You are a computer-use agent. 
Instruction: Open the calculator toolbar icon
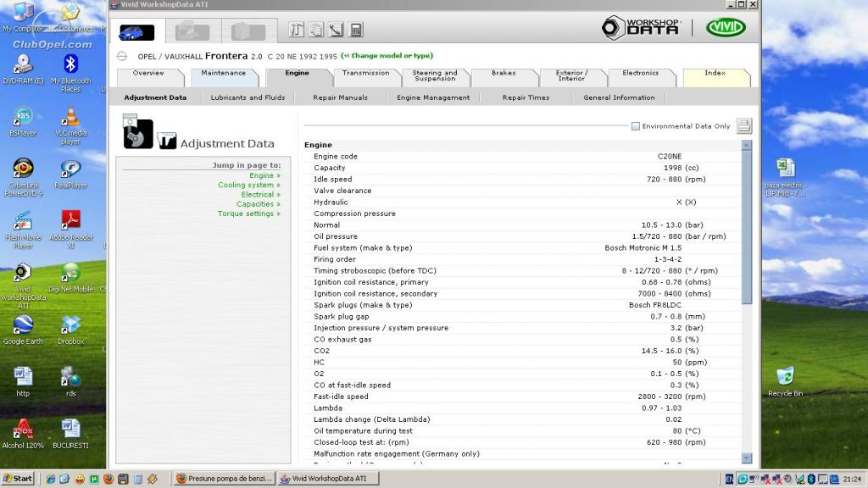click(356, 30)
